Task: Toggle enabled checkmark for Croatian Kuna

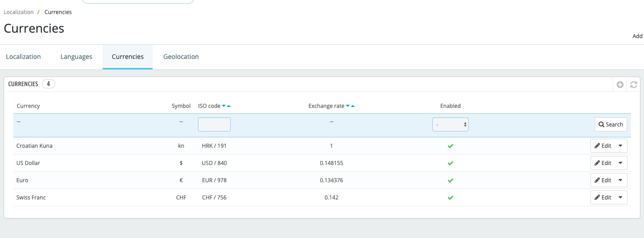Action: pos(451,146)
